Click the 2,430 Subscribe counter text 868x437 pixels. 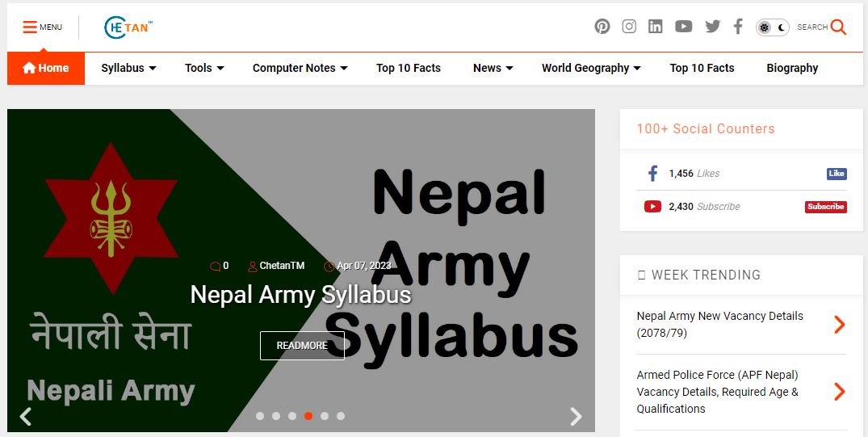(x=704, y=207)
